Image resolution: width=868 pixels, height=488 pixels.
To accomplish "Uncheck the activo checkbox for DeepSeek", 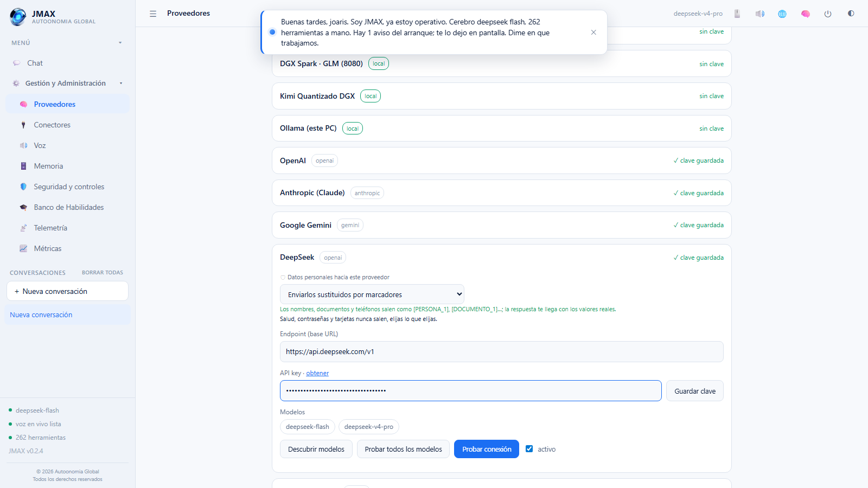I will (529, 449).
